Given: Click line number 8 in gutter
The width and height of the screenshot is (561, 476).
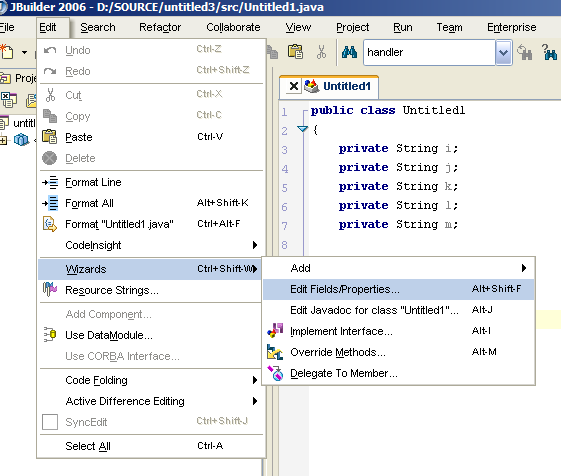Looking at the screenshot, I should coord(284,245).
